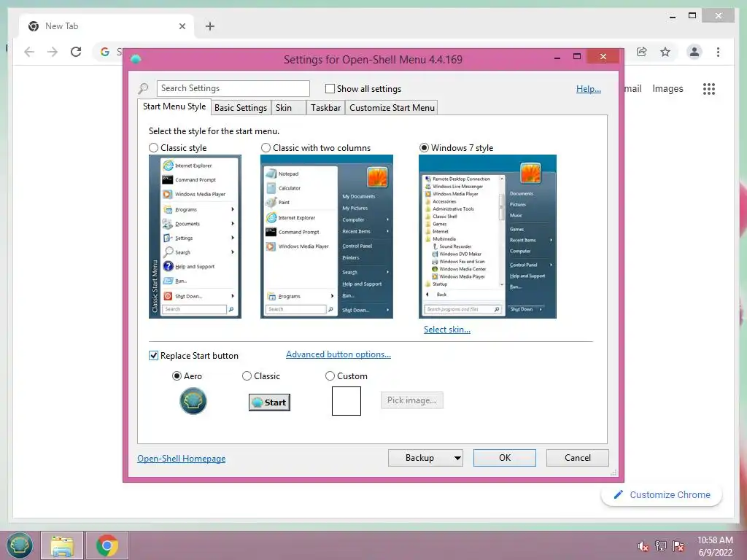Click the Chrome forward arrow
Screen dimensions: 747x560
pyautogui.click(x=53, y=52)
